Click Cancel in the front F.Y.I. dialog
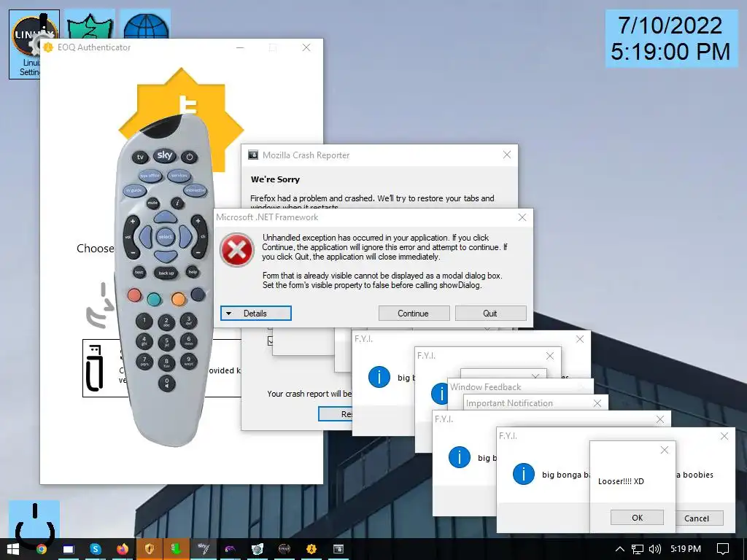This screenshot has height=560, width=747. click(699, 518)
